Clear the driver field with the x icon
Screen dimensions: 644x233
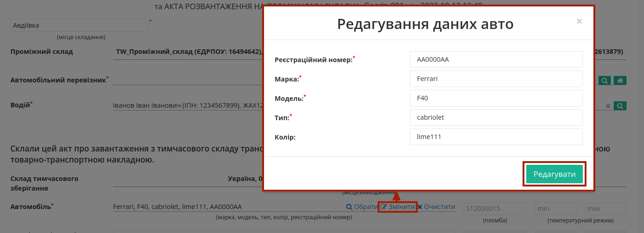(608, 106)
